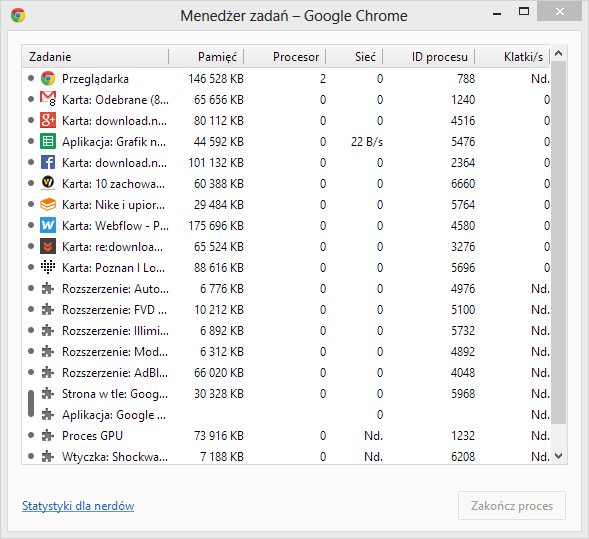Select the puzzle icon for AdBlock extension
The width and height of the screenshot is (589, 539).
point(48,373)
